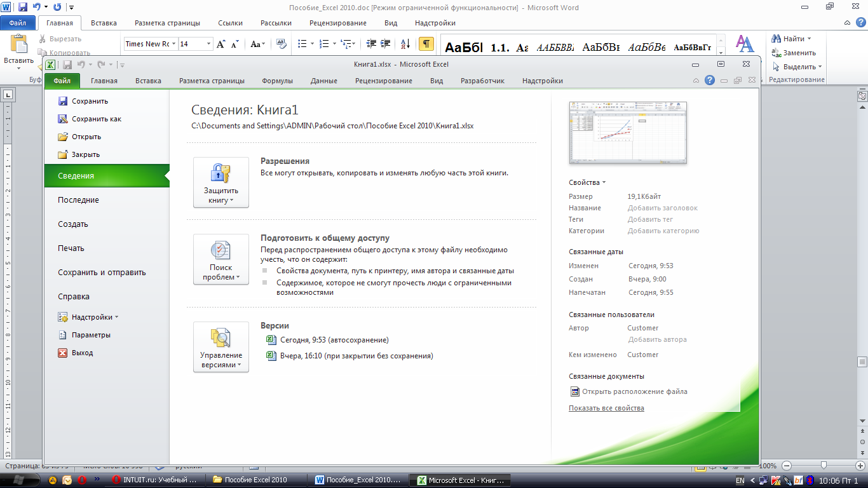This screenshot has height=488, width=868.
Task: Click Check for Issues (Поиск проблем) dropdown button
Action: click(221, 259)
